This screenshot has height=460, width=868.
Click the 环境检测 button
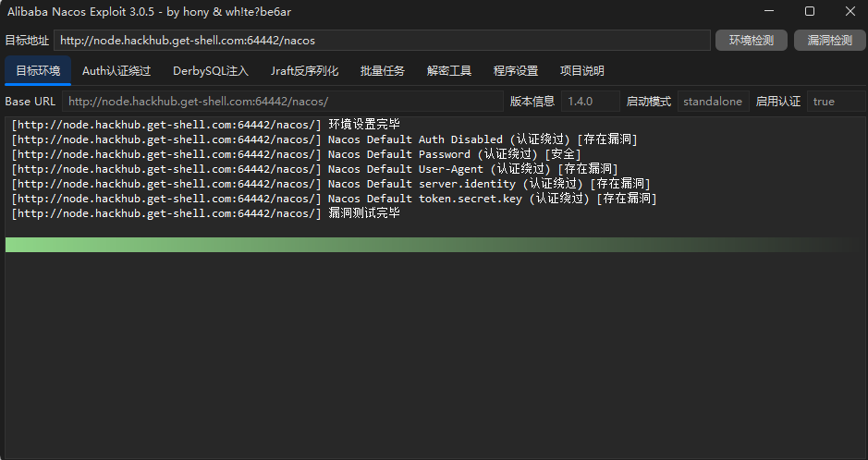[752, 41]
